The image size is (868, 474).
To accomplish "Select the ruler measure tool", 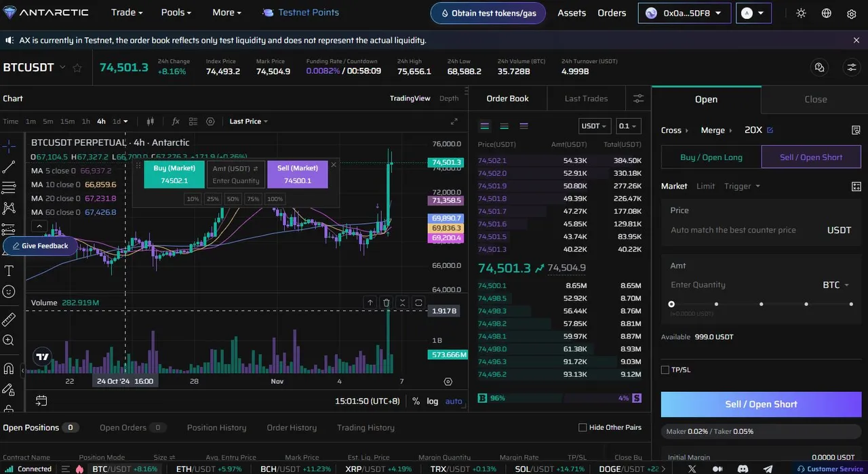I will [x=9, y=319].
